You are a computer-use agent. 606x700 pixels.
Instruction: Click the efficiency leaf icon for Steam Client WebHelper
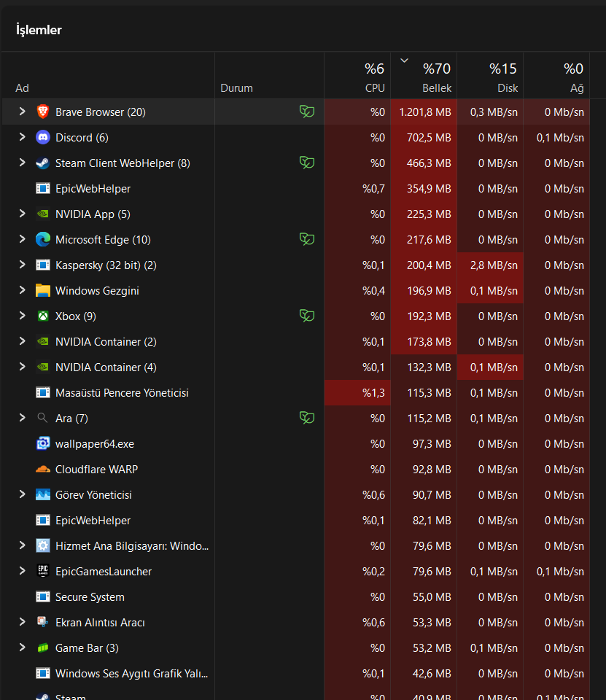307,162
